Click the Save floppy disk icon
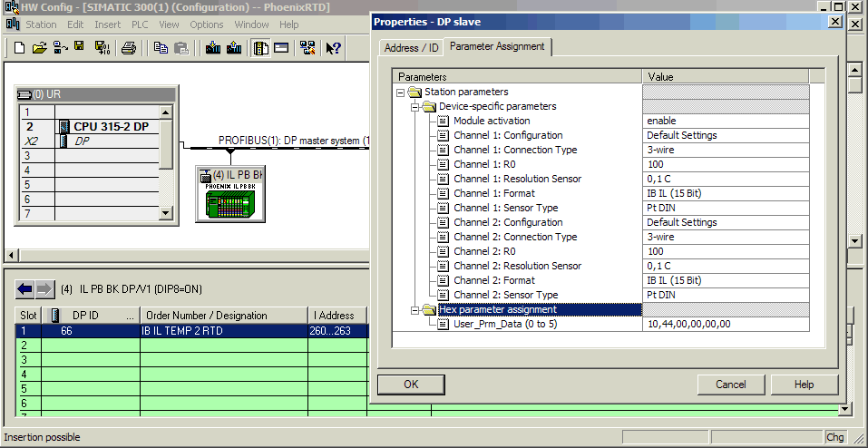Viewport: 868px width, 448px height. tap(79, 46)
